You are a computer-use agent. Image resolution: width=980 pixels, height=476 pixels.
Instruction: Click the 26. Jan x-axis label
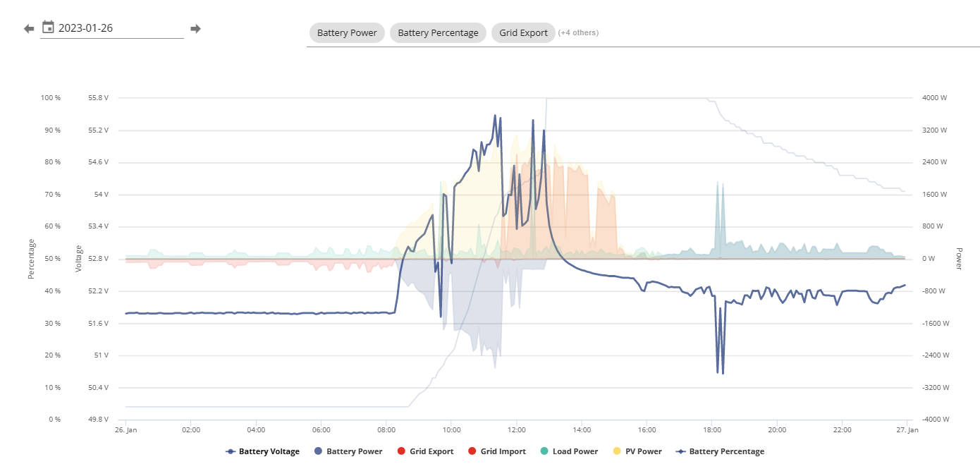coord(125,429)
